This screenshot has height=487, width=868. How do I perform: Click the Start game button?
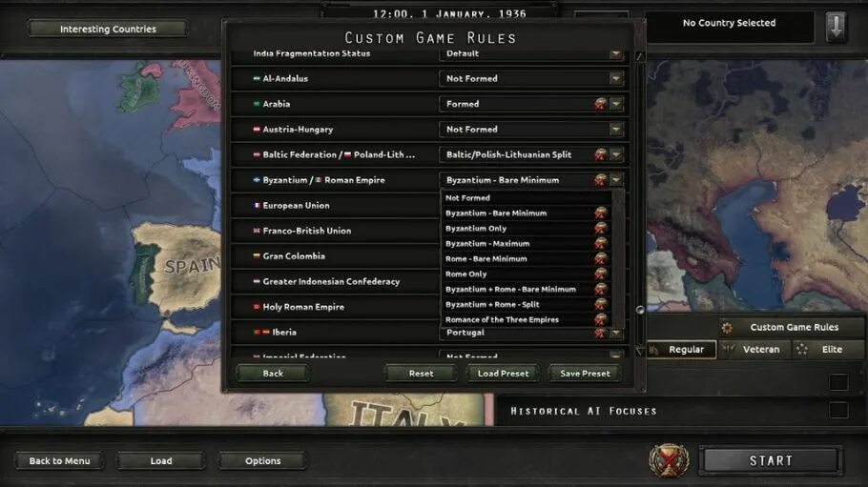(x=771, y=460)
